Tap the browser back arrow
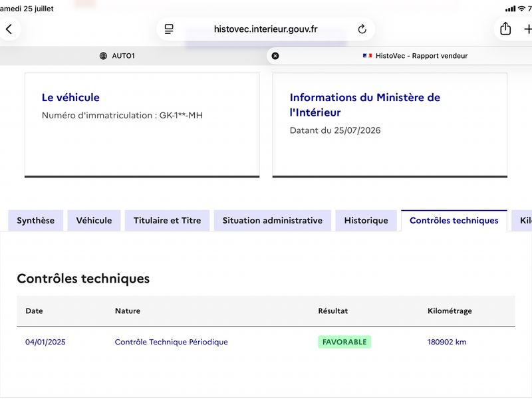Image resolution: width=532 pixels, height=399 pixels. pyautogui.click(x=9, y=29)
